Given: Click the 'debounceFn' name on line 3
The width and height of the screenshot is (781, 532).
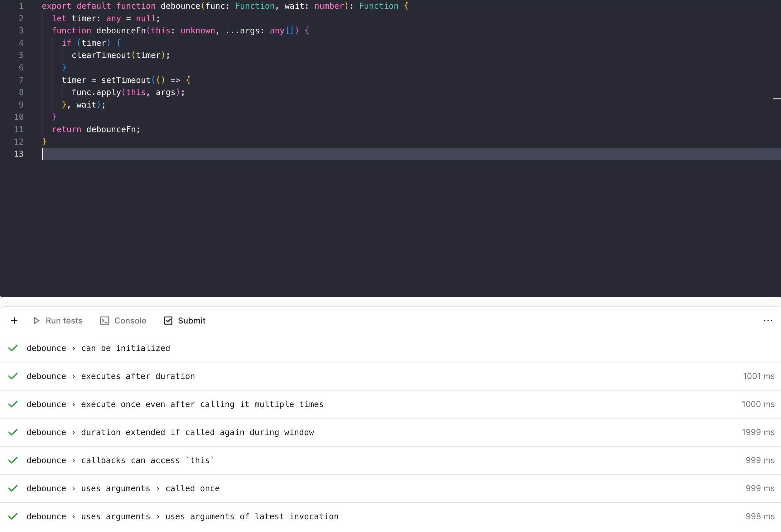Looking at the screenshot, I should click(x=121, y=31).
